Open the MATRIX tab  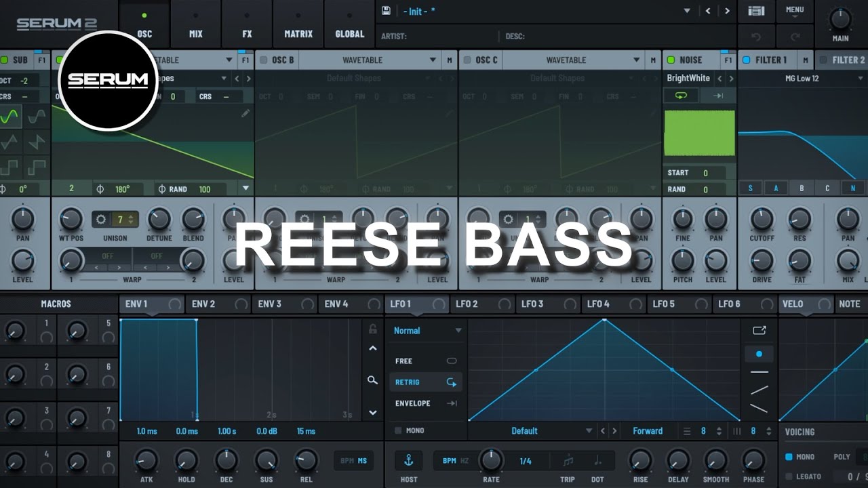click(x=298, y=24)
